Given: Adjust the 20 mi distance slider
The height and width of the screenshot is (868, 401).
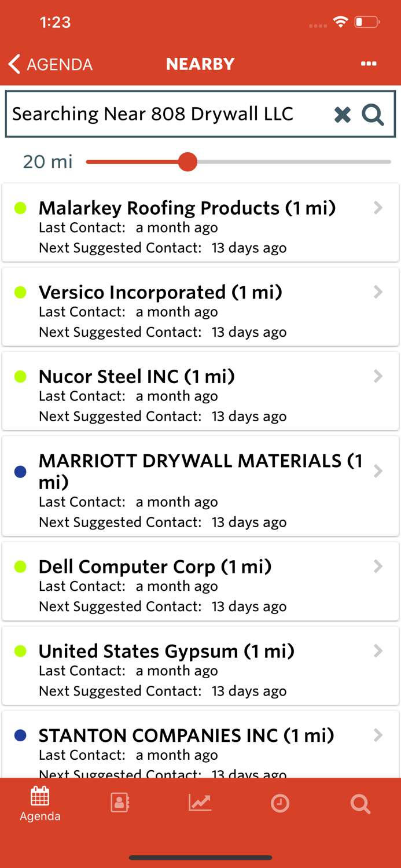Looking at the screenshot, I should [x=187, y=162].
